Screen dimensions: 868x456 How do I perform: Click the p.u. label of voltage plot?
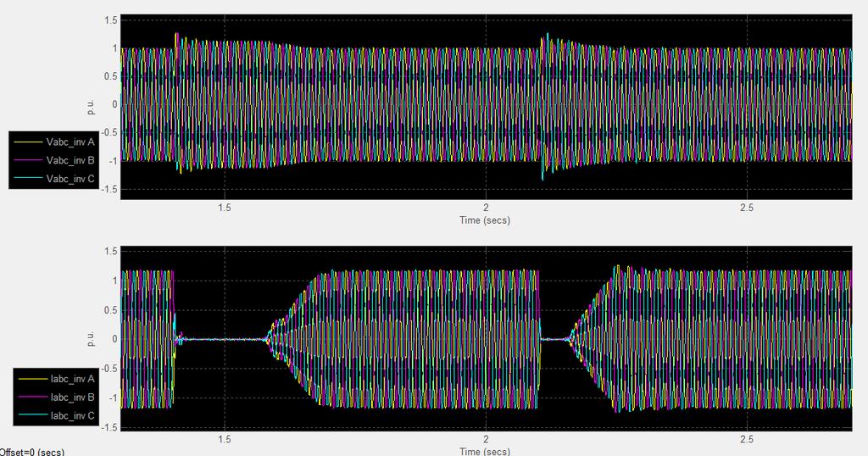pos(90,108)
